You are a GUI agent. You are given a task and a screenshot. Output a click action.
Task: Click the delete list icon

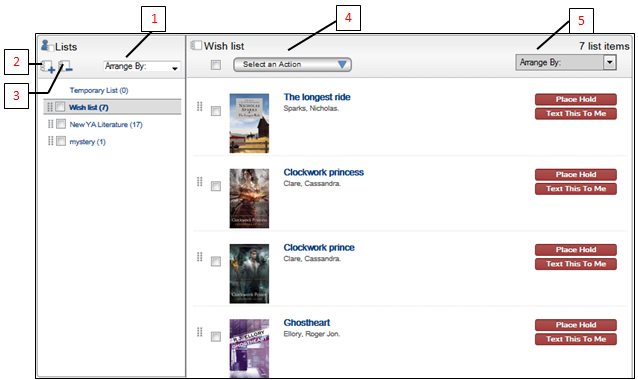coord(66,66)
